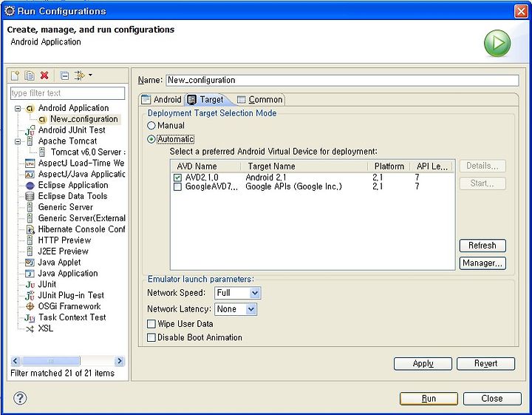
Task: Click Java Applet icon
Action: [x=30, y=263]
